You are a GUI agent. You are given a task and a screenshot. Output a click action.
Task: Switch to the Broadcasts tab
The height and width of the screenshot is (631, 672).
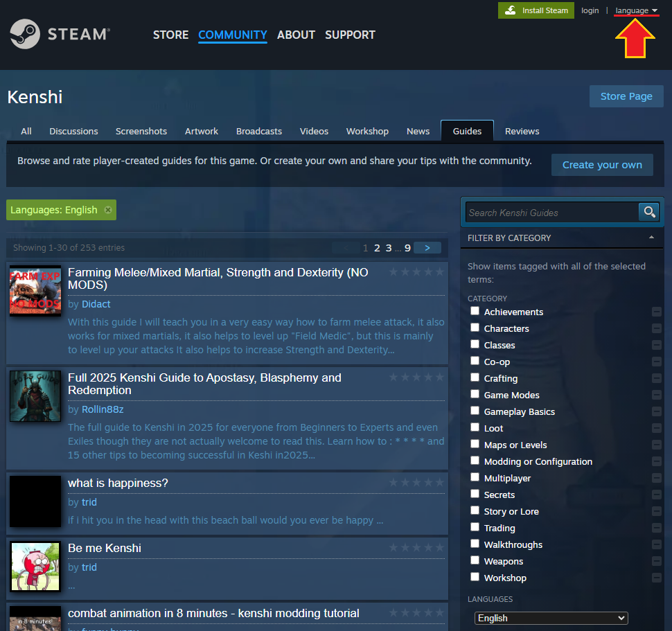[259, 131]
